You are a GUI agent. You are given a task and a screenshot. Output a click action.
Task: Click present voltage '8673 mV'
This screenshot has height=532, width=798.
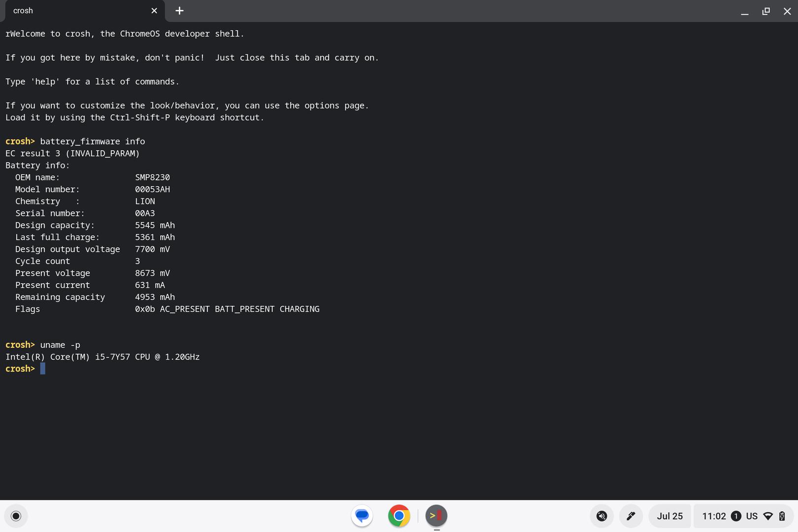click(152, 273)
